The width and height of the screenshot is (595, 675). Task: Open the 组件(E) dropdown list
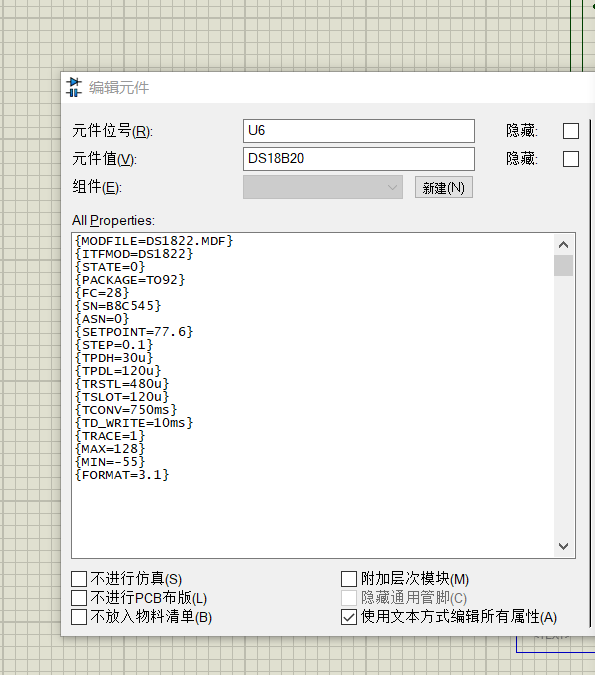[x=323, y=187]
